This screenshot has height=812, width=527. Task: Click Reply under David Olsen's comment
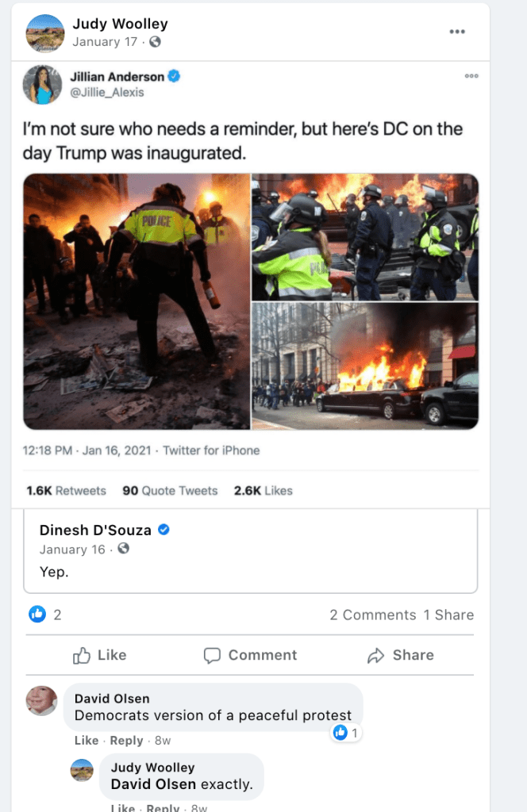pyautogui.click(x=126, y=741)
